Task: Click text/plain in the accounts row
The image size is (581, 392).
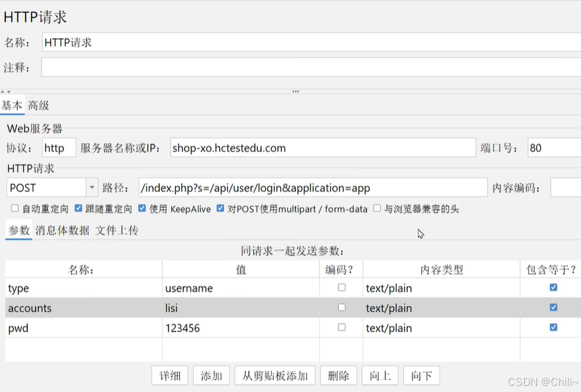Action: tap(442, 308)
